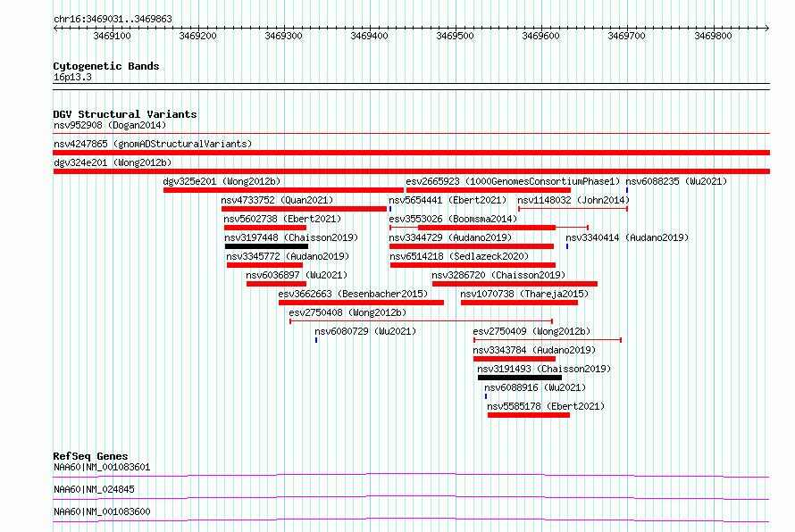Click the 3469500 ruler position
This screenshot has width=795, height=532.
[x=455, y=36]
